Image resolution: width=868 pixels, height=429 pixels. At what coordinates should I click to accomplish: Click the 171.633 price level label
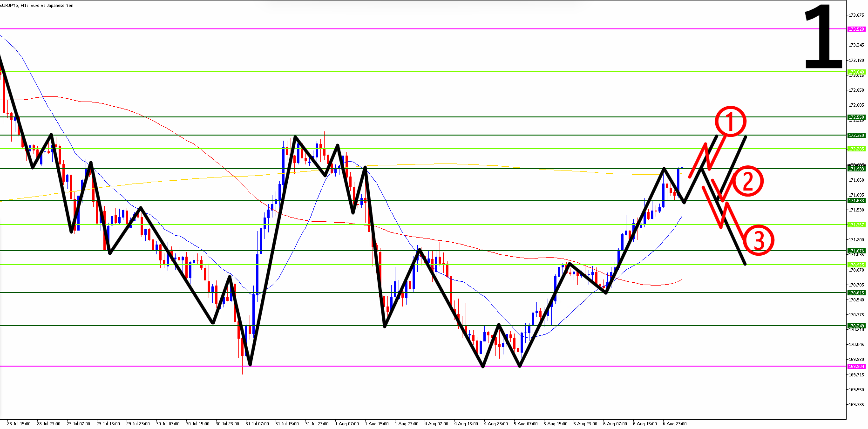856,201
